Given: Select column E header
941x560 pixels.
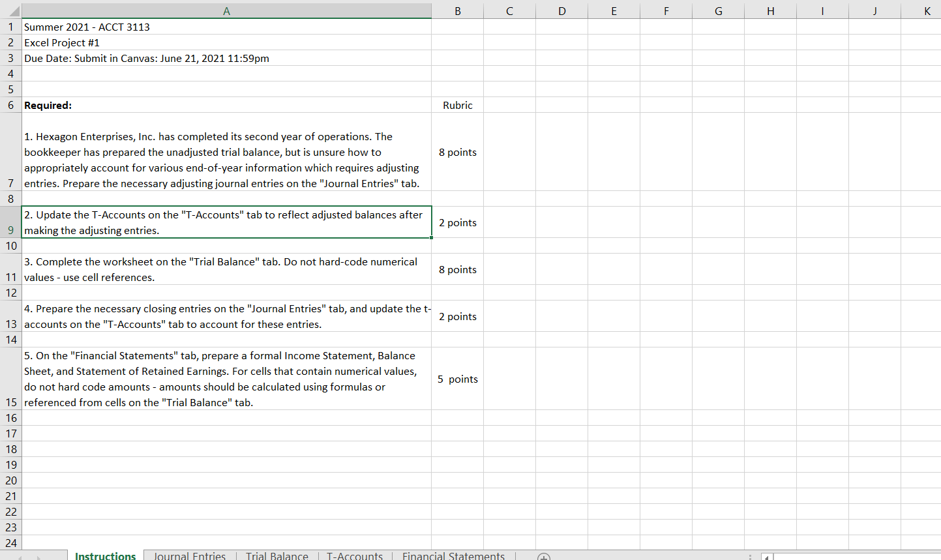Looking at the screenshot, I should 614,11.
